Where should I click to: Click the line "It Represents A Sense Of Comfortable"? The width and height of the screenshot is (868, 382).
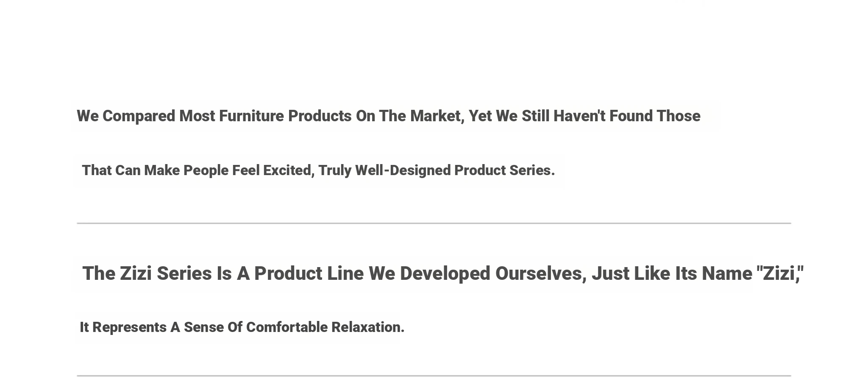pyautogui.click(x=242, y=327)
